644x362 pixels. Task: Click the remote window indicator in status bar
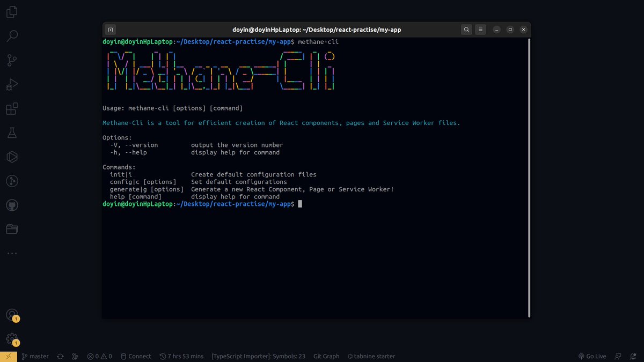8,356
